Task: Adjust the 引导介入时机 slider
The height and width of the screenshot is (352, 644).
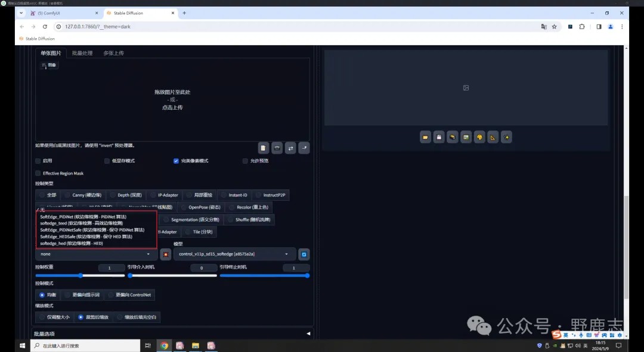Action: click(172, 276)
